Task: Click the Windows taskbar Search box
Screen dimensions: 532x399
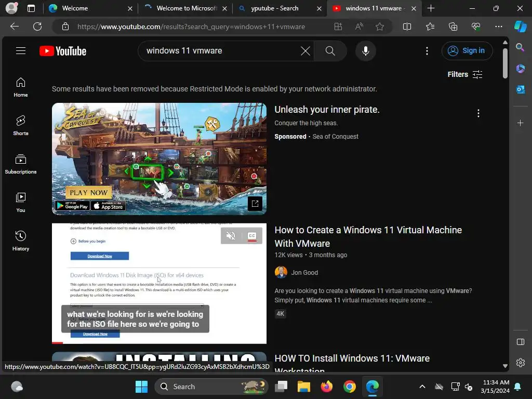Action: click(211, 387)
